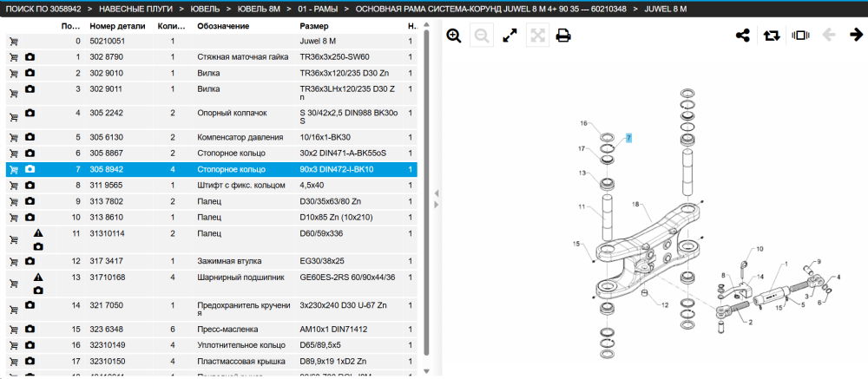Image resolution: width=868 pixels, height=379 pixels.
Task: Collapse left panel with splitter arrow
Action: [x=437, y=193]
